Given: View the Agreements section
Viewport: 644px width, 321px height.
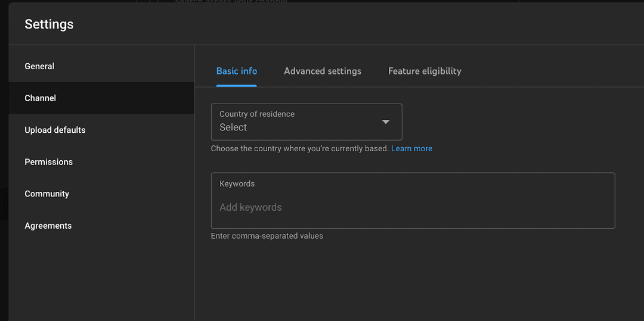Looking at the screenshot, I should pyautogui.click(x=48, y=226).
